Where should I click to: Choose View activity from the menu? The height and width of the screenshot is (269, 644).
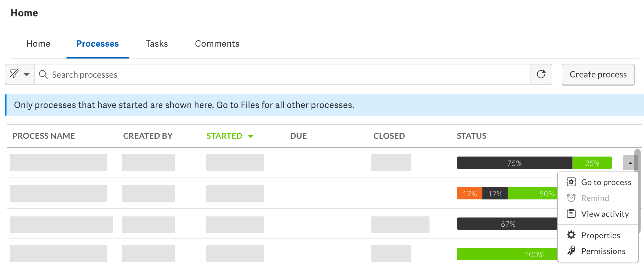coord(605,214)
